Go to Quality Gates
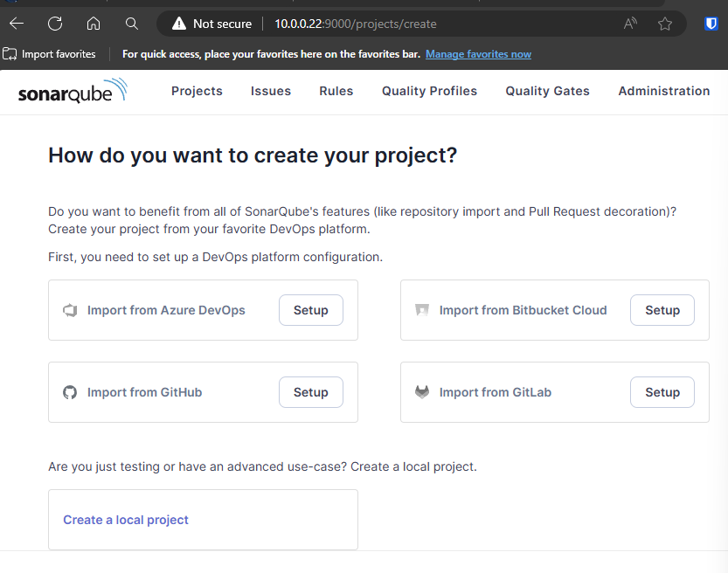The image size is (728, 573). 547,91
